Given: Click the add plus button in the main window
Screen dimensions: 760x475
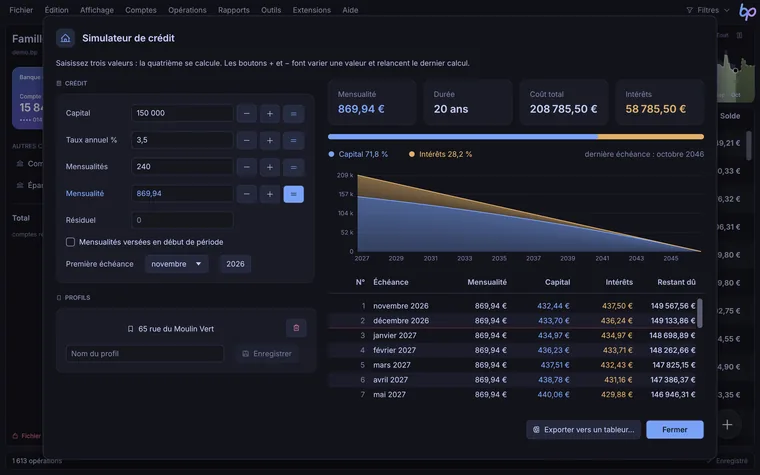Looking at the screenshot, I should [727, 425].
